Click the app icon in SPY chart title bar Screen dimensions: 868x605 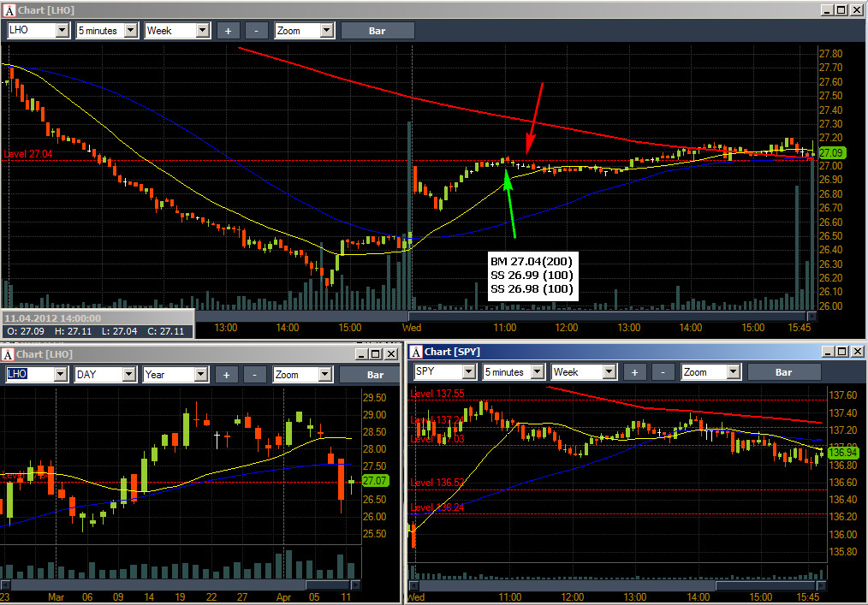coord(416,352)
